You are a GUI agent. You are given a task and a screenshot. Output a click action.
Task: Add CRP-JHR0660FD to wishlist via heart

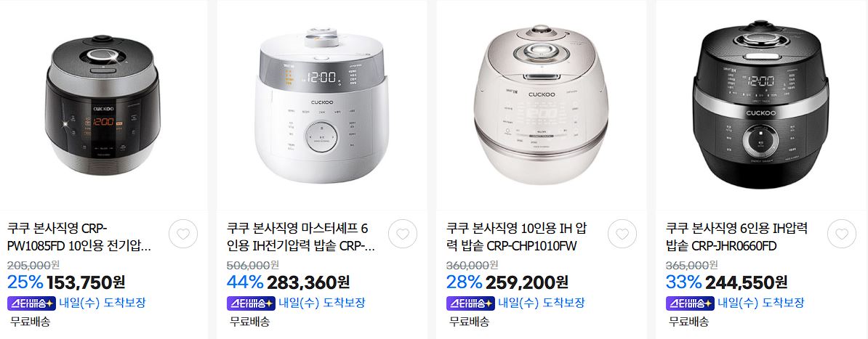point(841,234)
